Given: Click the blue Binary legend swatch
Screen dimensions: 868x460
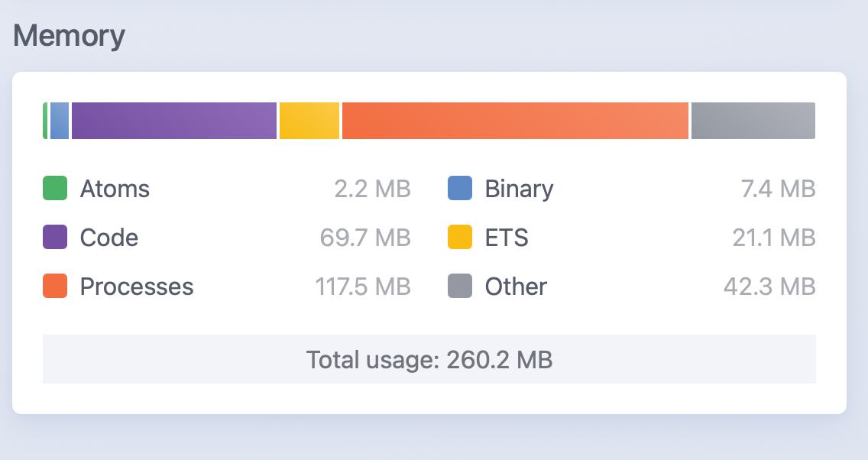Looking at the screenshot, I should coord(460,188).
